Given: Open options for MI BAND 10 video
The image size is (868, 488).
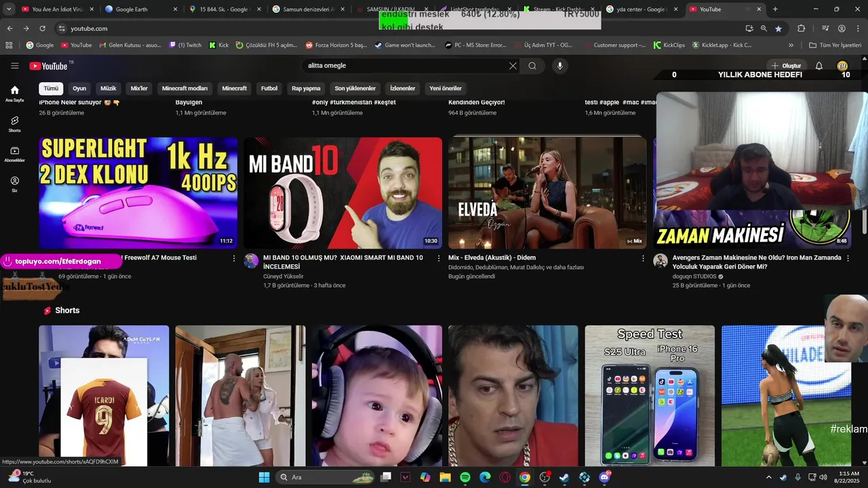Looking at the screenshot, I should [439, 258].
